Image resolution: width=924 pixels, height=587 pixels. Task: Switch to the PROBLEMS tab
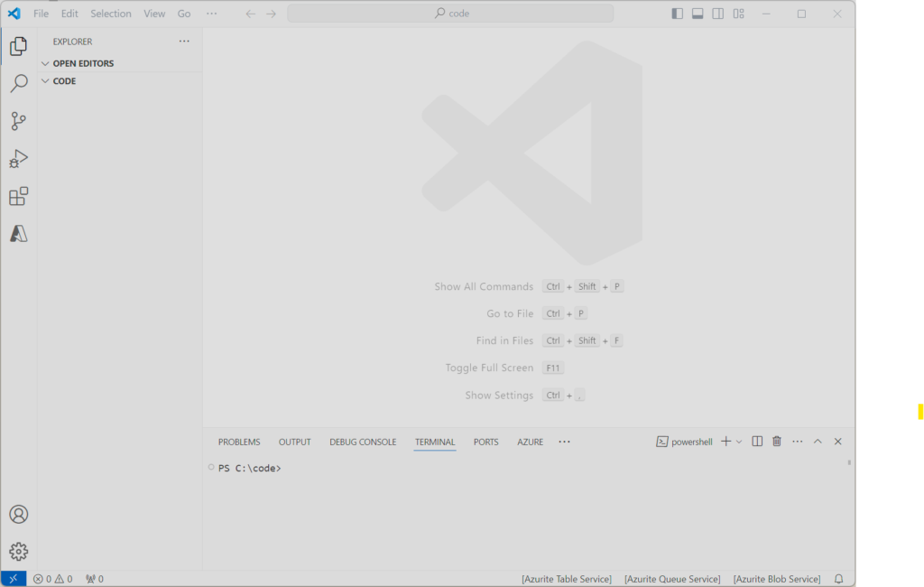click(x=239, y=442)
